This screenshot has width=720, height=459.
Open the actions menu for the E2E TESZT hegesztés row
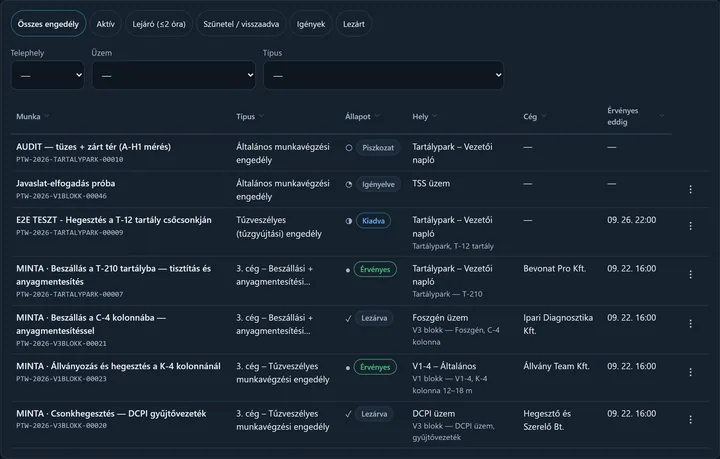click(x=690, y=226)
